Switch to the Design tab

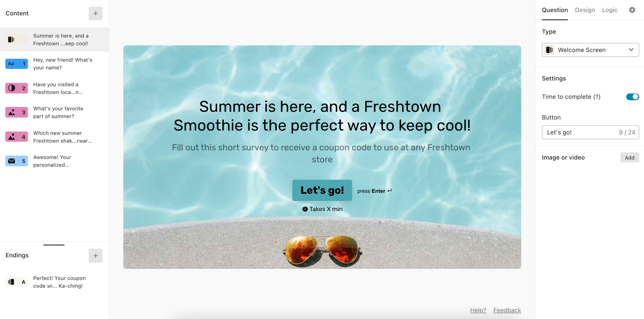pos(584,9)
